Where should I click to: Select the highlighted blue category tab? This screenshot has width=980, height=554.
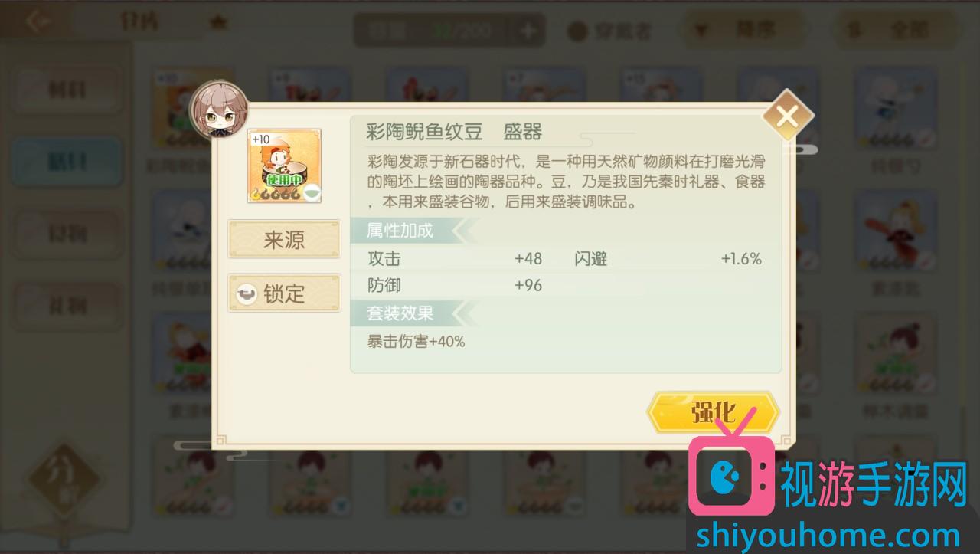pos(67,162)
